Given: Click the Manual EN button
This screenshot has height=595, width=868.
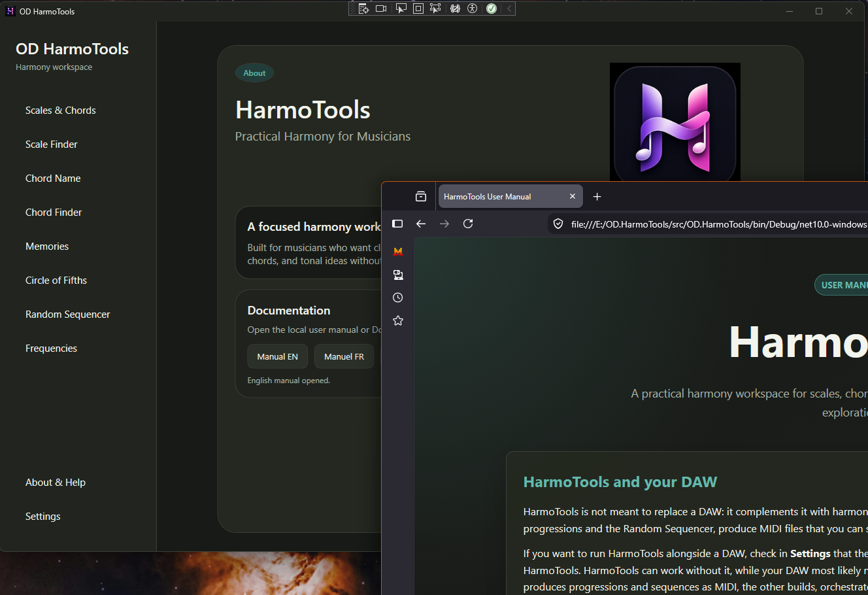Looking at the screenshot, I should click(x=278, y=356).
